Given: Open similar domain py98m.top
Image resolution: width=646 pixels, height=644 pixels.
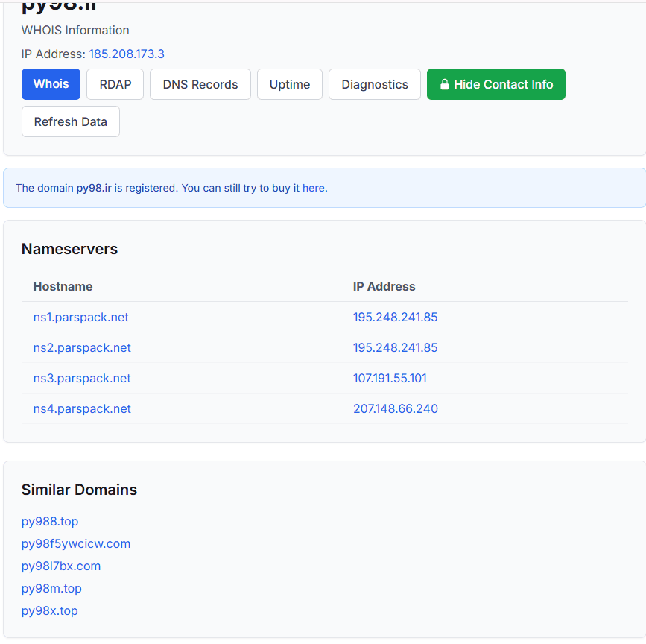Looking at the screenshot, I should 51,588.
